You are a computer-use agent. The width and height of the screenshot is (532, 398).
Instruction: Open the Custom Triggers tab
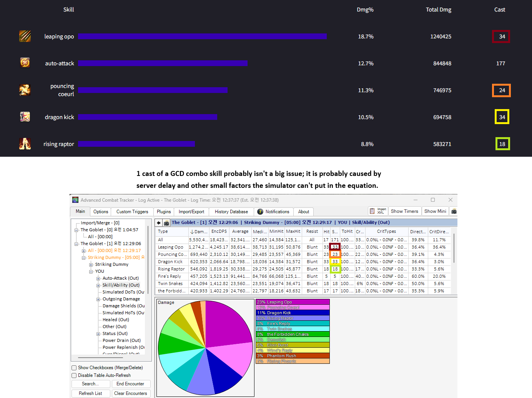pyautogui.click(x=132, y=212)
